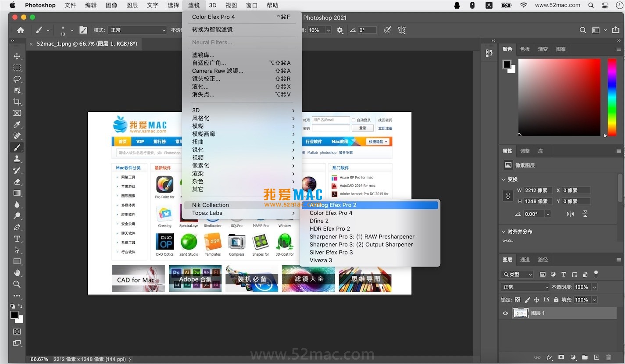Toggle visibility of 图层 1
Image resolution: width=625 pixels, height=364 pixels.
pyautogui.click(x=505, y=313)
